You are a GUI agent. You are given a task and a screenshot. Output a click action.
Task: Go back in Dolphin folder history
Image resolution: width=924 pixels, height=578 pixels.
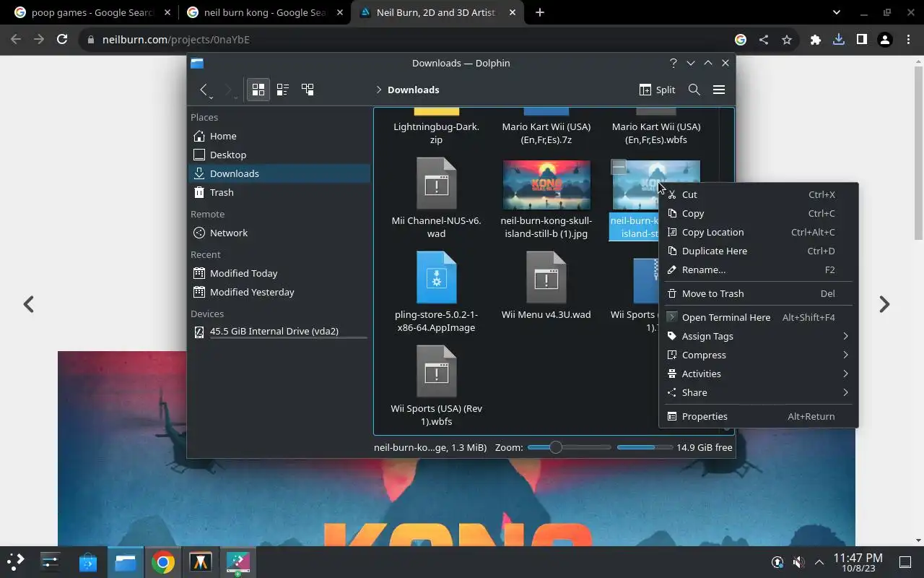[x=204, y=90]
